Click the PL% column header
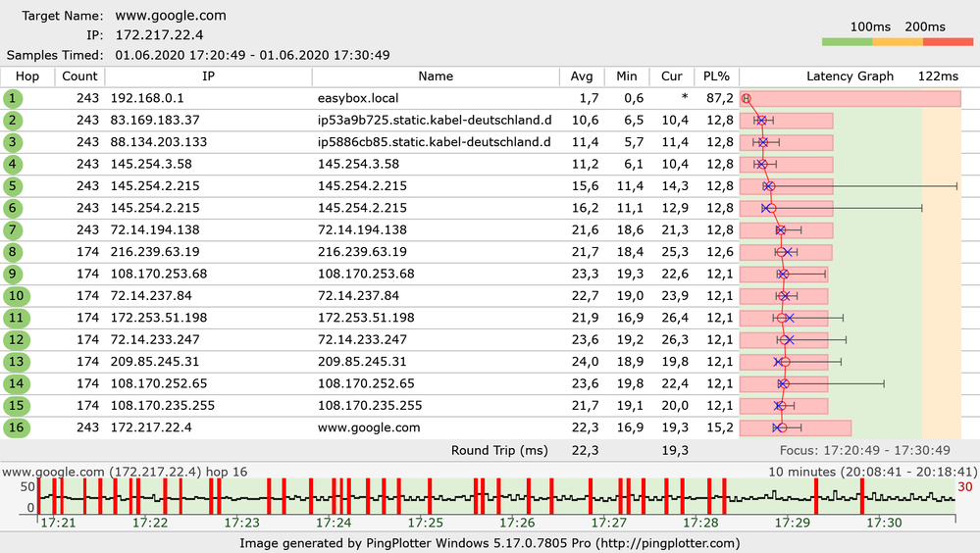Screen dimensions: 980x553 716,76
